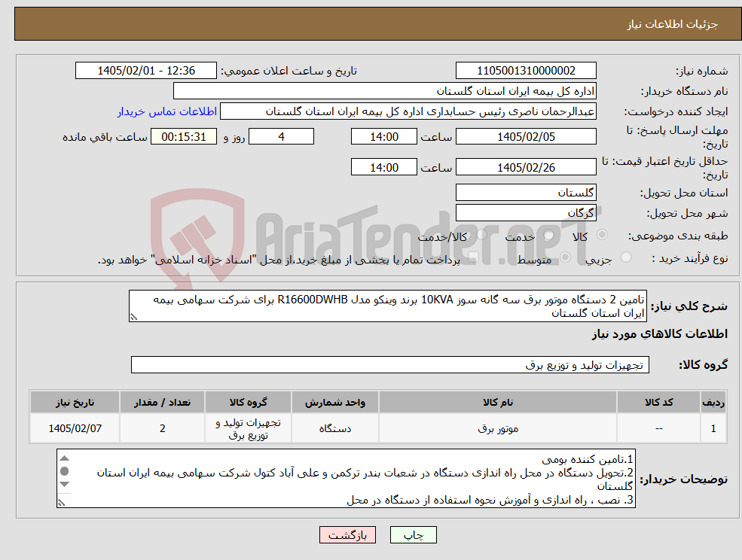Click the کد کالا column header
This screenshot has height=560, width=742.
(658, 402)
